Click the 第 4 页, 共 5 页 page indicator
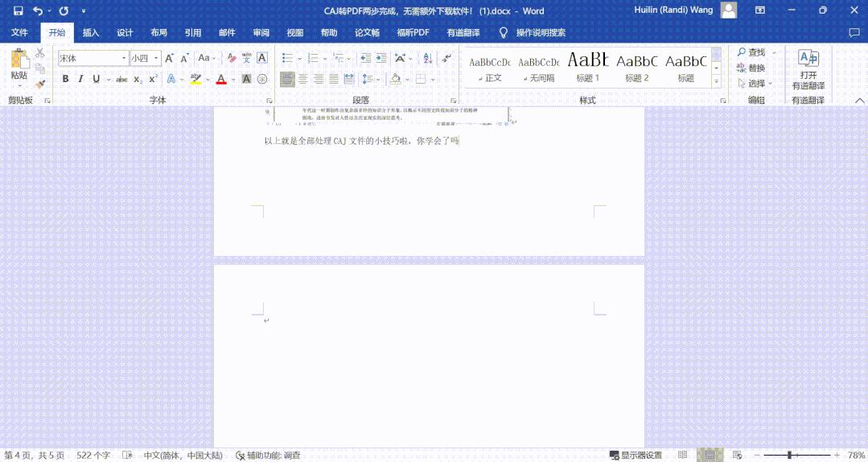Screen dimensions: 868x462 (35, 456)
